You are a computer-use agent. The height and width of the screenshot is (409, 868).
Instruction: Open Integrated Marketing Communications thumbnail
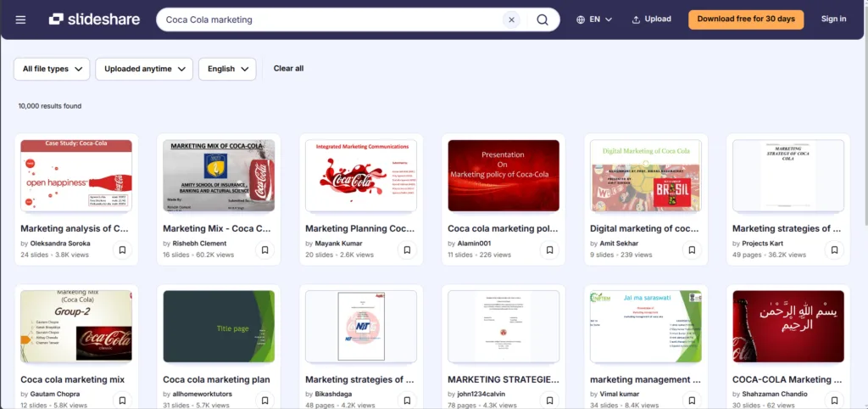point(361,176)
